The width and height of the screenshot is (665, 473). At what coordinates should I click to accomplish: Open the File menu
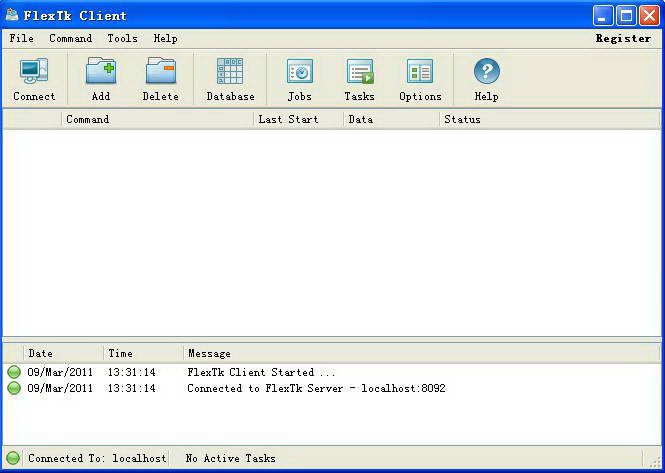21,38
